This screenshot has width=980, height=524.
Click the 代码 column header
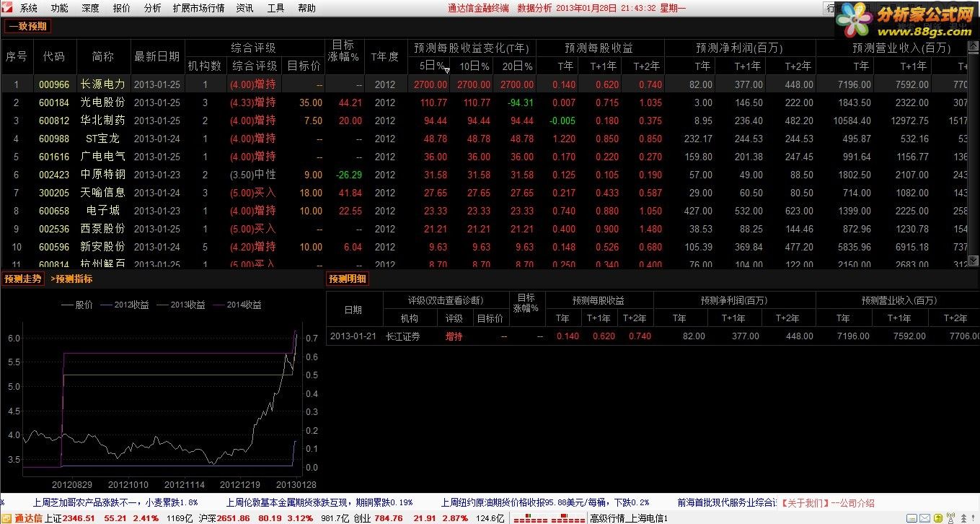pos(54,56)
